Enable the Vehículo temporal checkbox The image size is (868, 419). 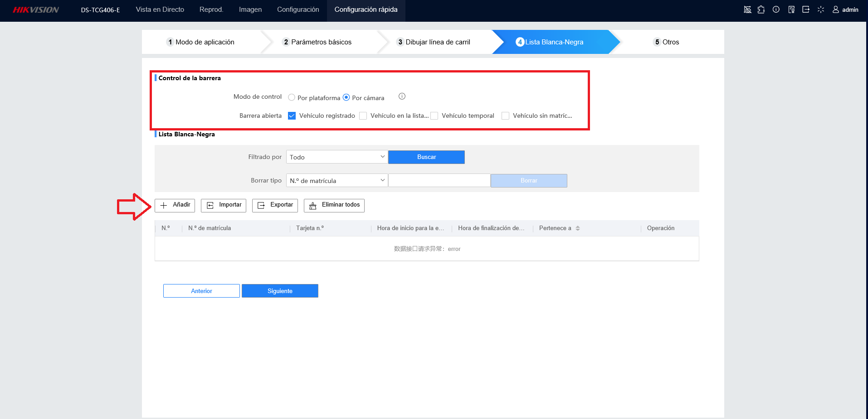[x=434, y=116]
